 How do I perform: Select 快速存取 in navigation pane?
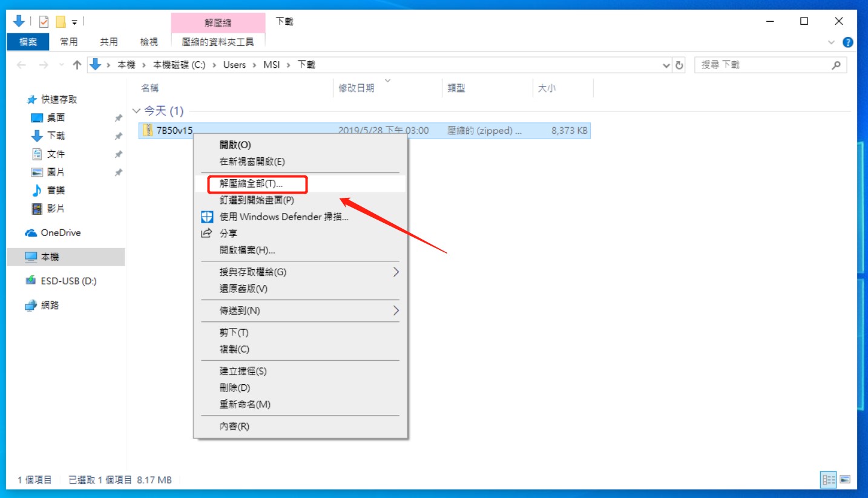point(59,99)
